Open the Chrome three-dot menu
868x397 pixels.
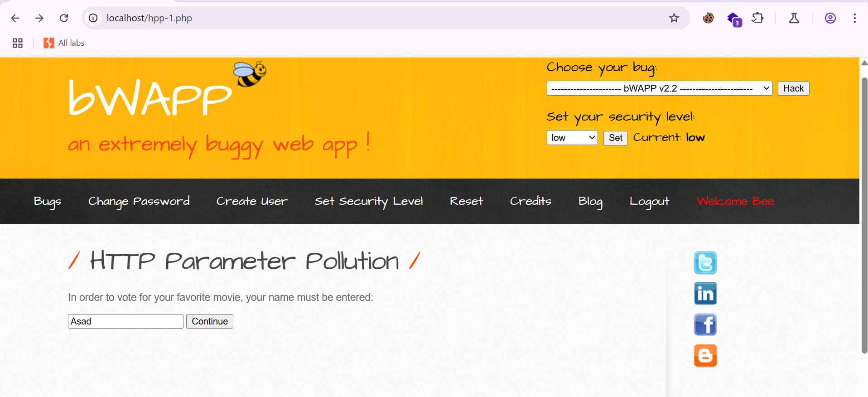(x=854, y=18)
